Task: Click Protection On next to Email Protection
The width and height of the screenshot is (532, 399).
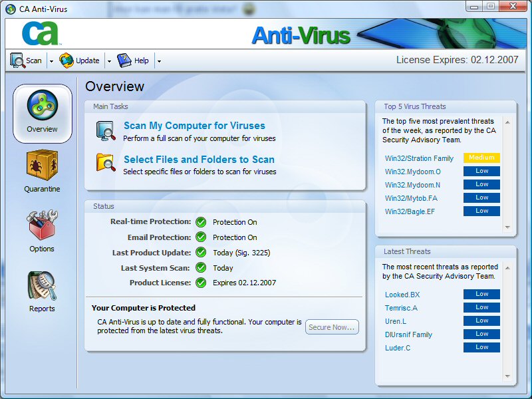Action: click(235, 237)
